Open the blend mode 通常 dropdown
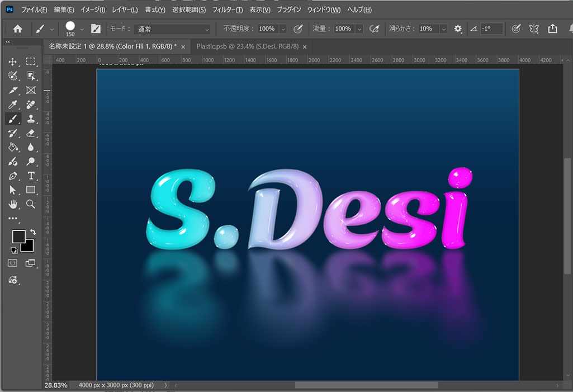Screen dimensions: 573x392 (x=173, y=29)
